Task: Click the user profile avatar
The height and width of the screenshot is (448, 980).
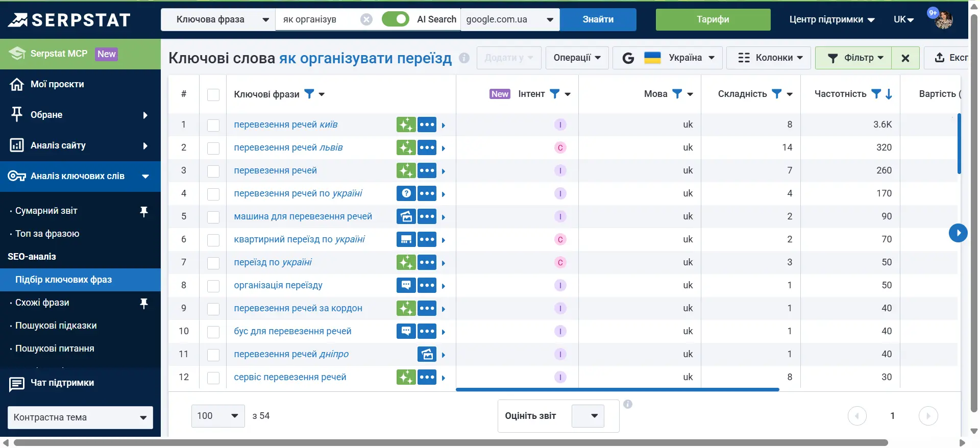Action: click(943, 19)
